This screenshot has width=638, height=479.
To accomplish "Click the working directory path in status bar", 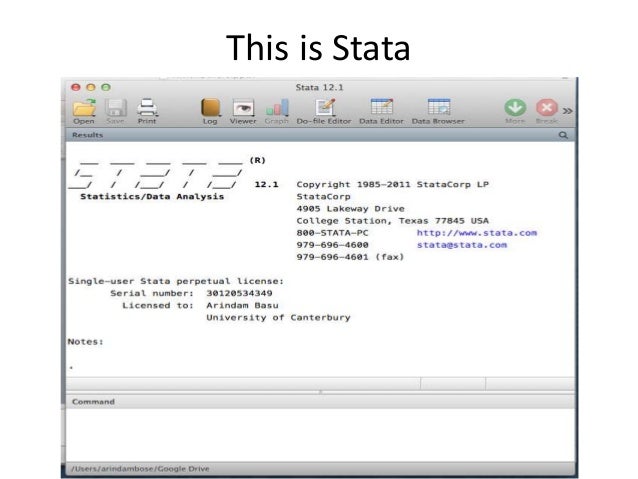I will pyautogui.click(x=140, y=469).
